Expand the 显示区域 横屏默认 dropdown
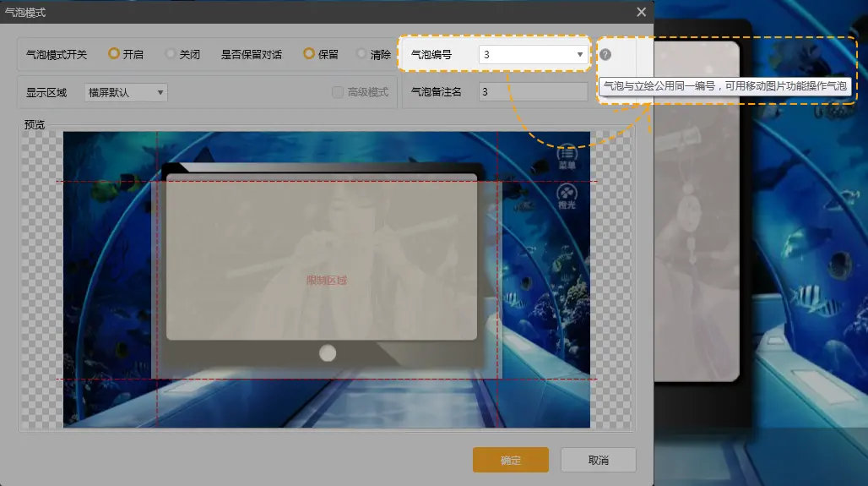Viewport: 868px width, 486px height. point(127,92)
